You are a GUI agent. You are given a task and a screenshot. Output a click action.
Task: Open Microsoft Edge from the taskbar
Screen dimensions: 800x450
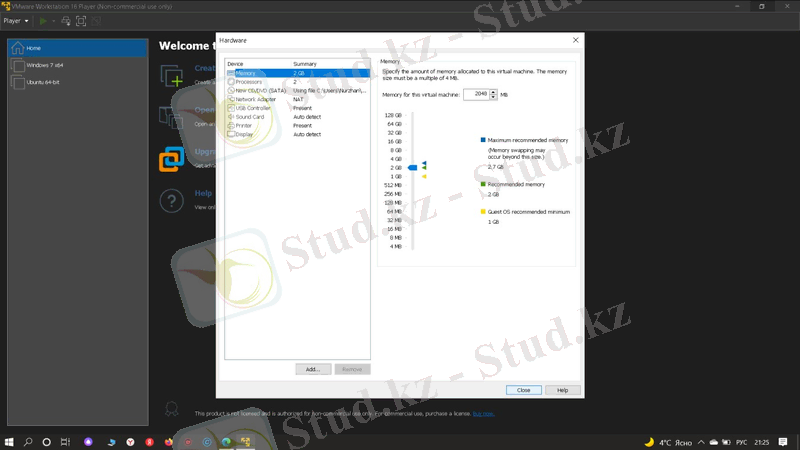[x=226, y=442]
